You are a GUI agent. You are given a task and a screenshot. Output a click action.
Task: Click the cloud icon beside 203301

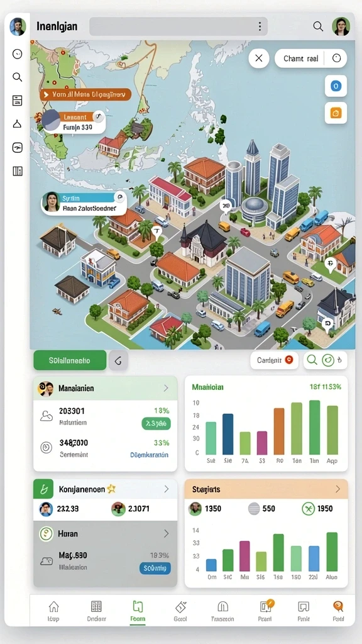coord(47,416)
